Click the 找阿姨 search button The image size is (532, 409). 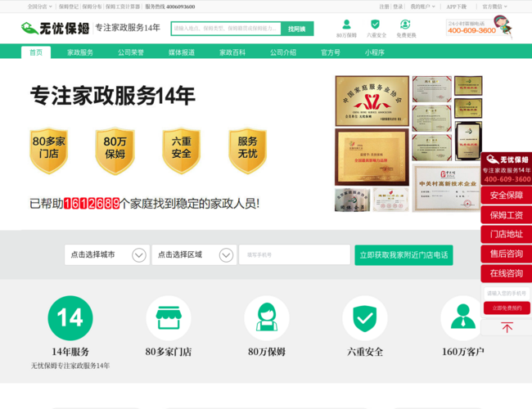(297, 29)
